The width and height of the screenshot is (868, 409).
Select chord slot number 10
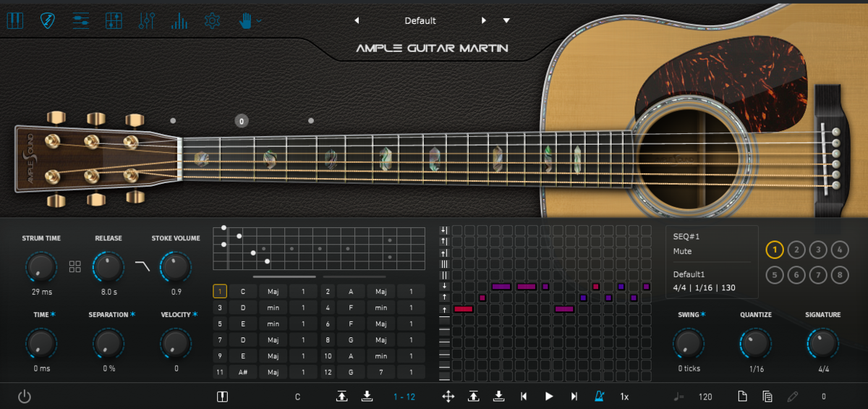pos(328,356)
